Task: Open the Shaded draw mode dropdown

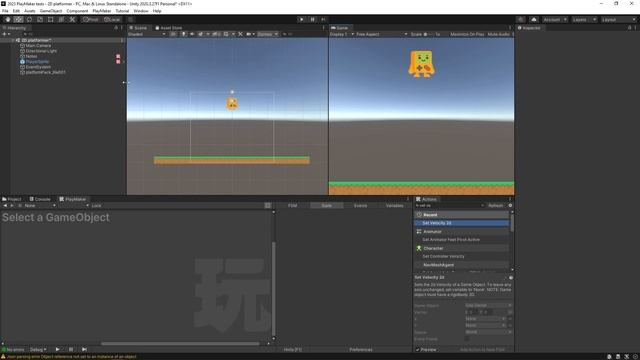Action: 147,34
